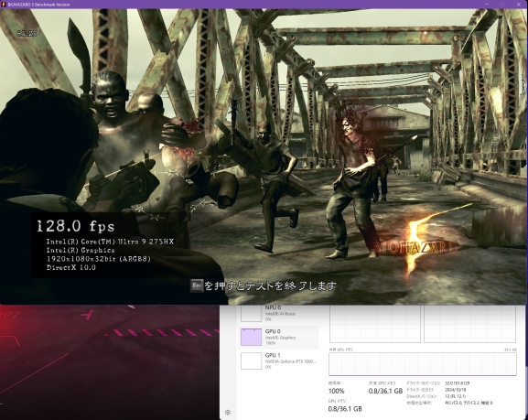Click the 128.0 fps readout
This screenshot has width=528, height=420.
[75, 226]
